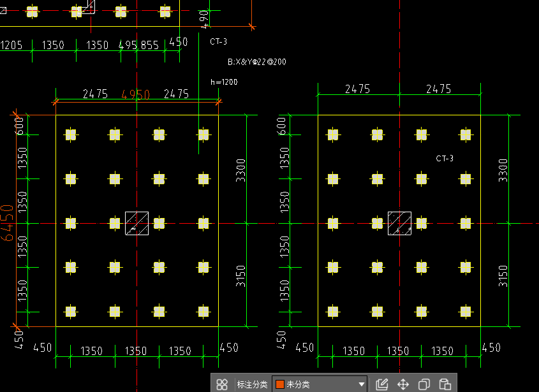Select the CT-3 label above rebar note
The image size is (539, 392).
click(x=219, y=41)
